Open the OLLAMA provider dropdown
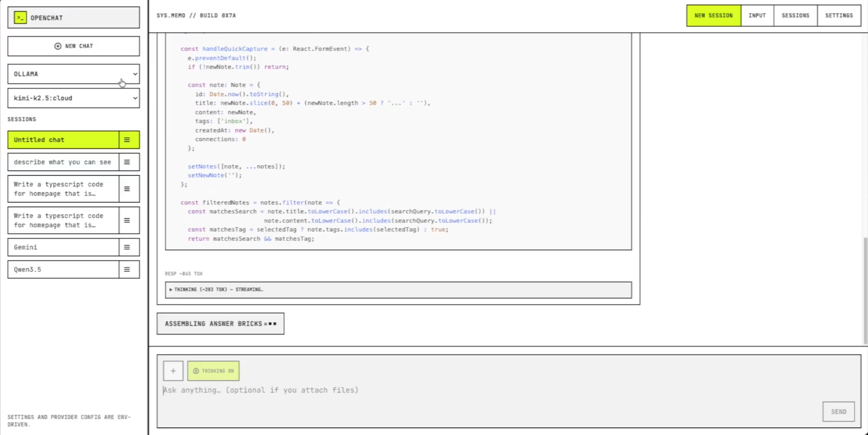This screenshot has width=868, height=435. pos(74,74)
